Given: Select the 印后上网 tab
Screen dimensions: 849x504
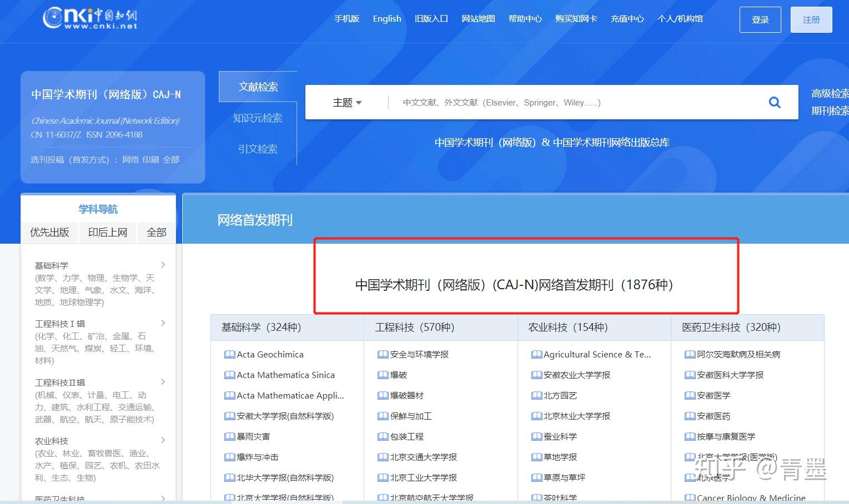Looking at the screenshot, I should coord(108,233).
